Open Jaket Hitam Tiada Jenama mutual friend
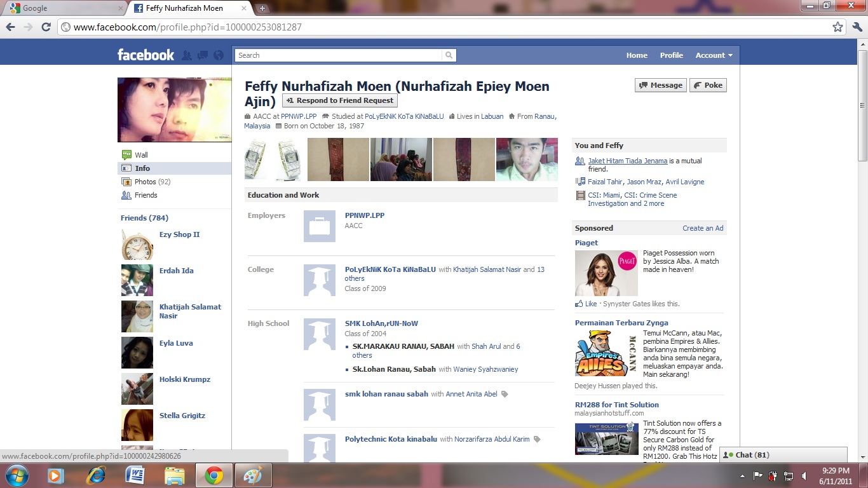Viewport: 868px width, 488px height. 628,161
